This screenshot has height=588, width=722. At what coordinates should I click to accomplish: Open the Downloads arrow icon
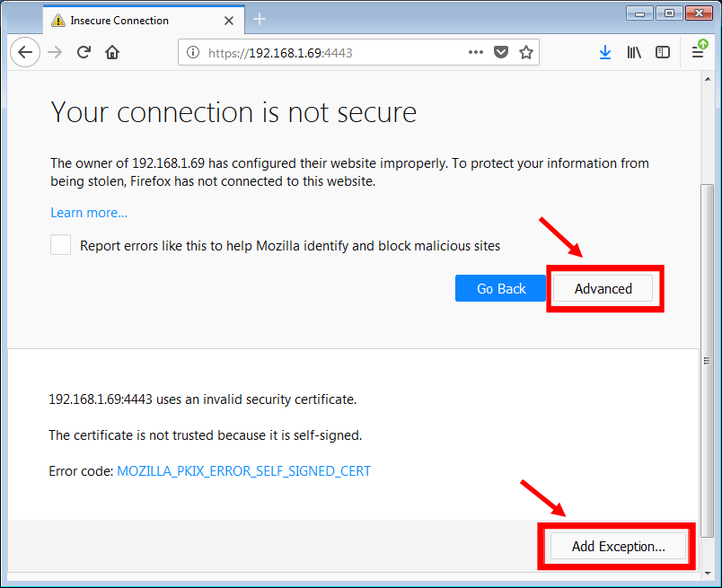pos(605,52)
